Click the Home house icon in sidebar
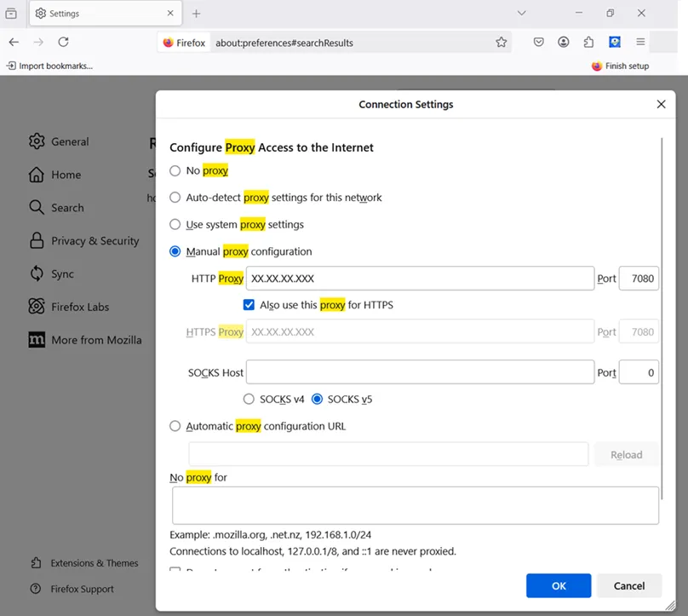The height and width of the screenshot is (616, 688). (37, 175)
